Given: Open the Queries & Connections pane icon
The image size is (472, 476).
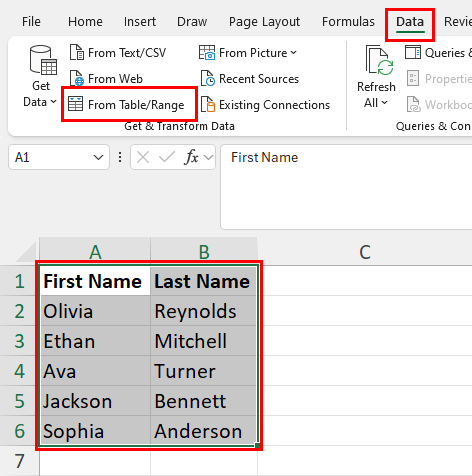Looking at the screenshot, I should click(x=413, y=53).
